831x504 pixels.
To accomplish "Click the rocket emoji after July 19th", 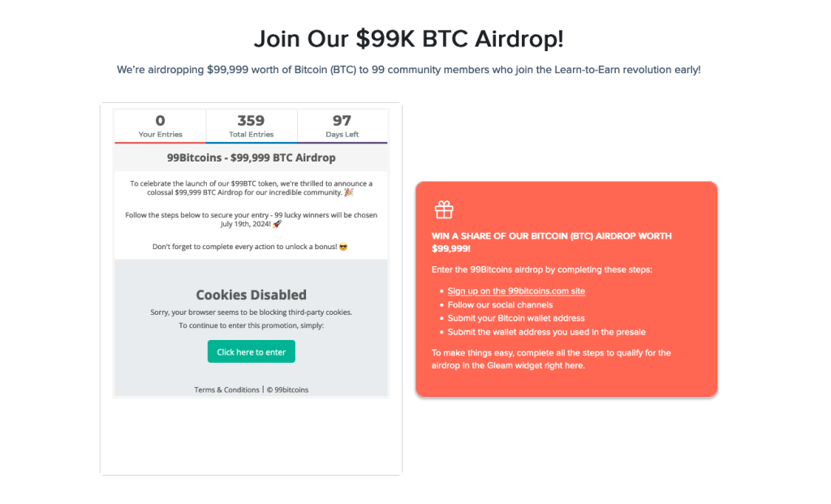I will [278, 224].
